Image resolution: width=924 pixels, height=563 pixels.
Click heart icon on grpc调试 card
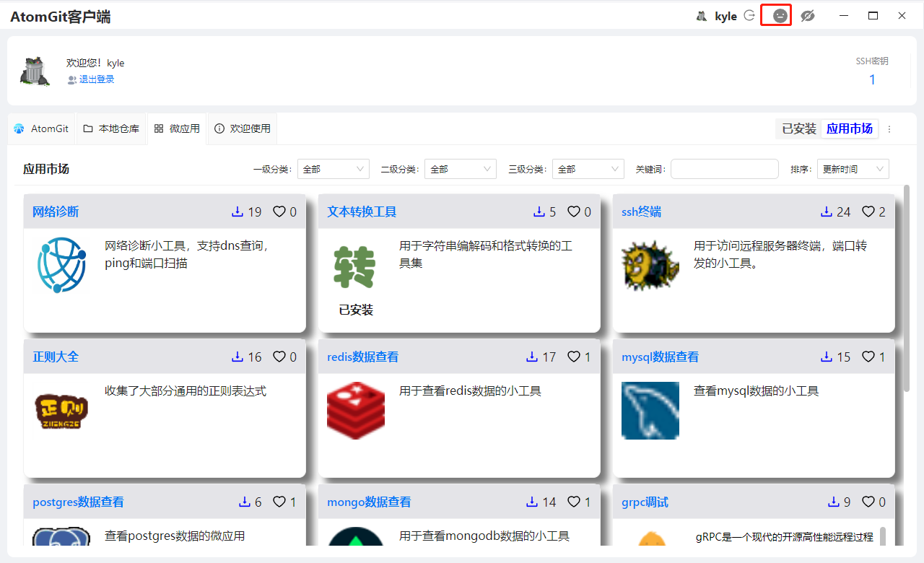pos(868,502)
